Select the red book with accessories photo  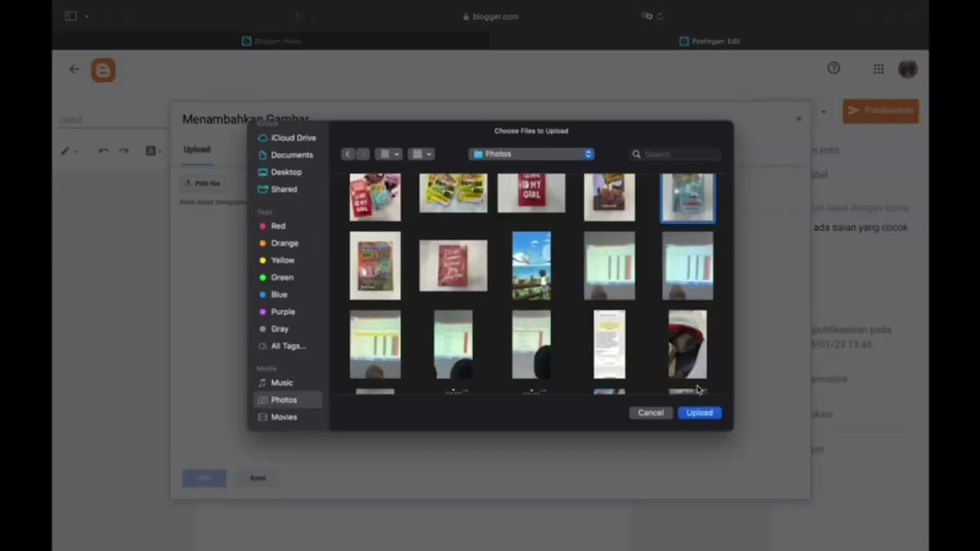(375, 197)
